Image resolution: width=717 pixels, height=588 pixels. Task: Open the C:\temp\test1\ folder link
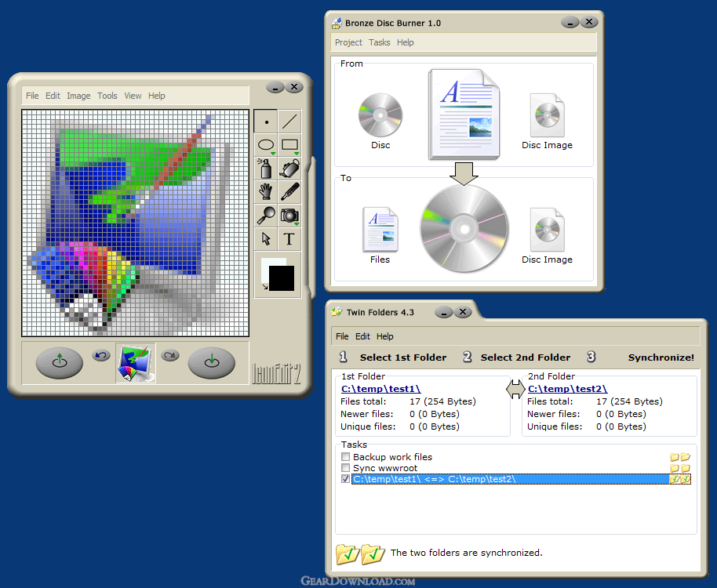point(381,389)
